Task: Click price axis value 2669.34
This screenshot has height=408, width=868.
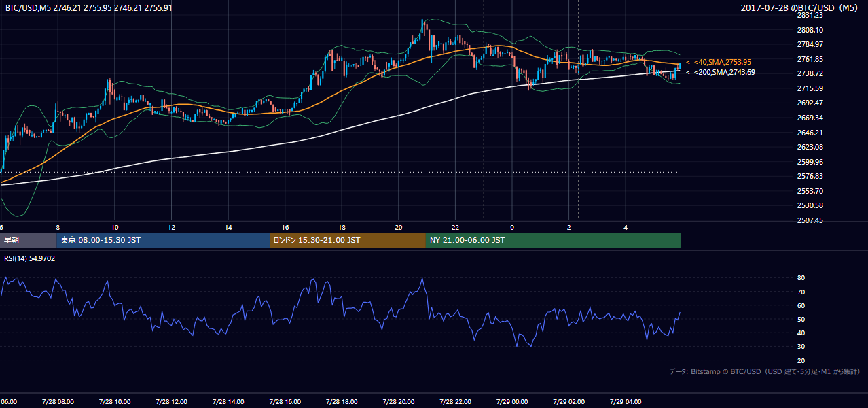Action: click(x=810, y=118)
